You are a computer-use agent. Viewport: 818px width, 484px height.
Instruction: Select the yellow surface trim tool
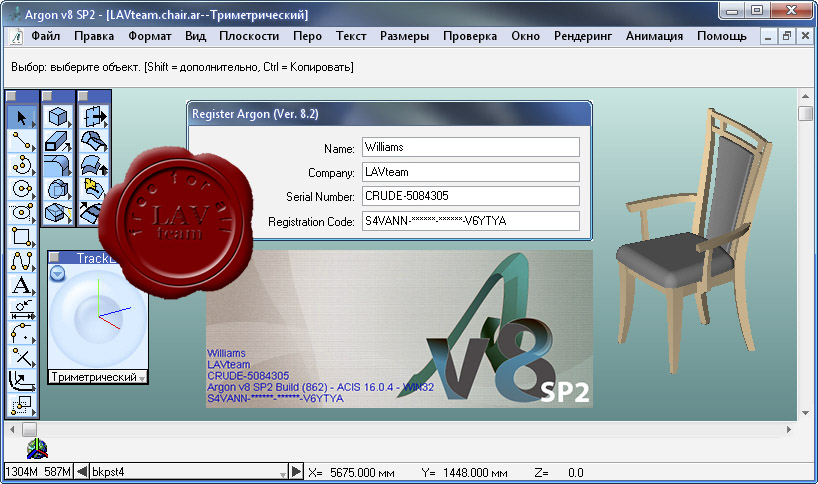(x=93, y=188)
